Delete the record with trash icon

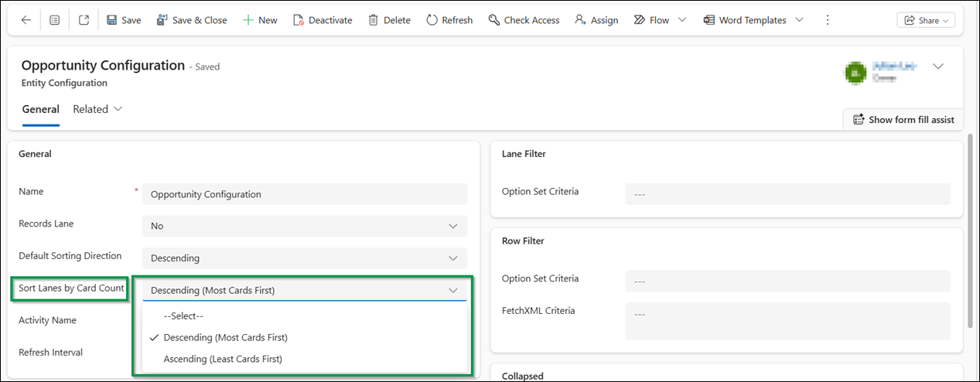click(x=389, y=20)
